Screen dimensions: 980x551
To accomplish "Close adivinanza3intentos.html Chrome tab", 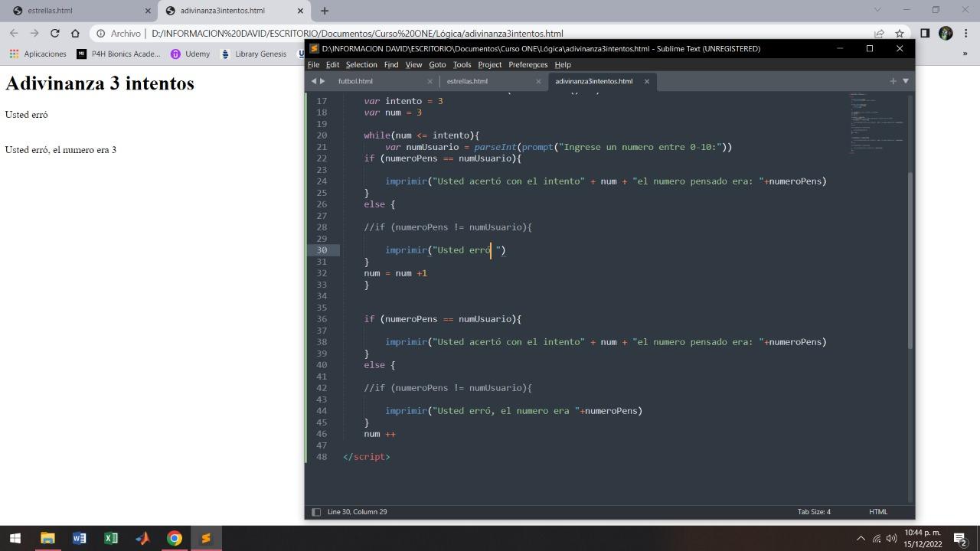I will pyautogui.click(x=301, y=11).
